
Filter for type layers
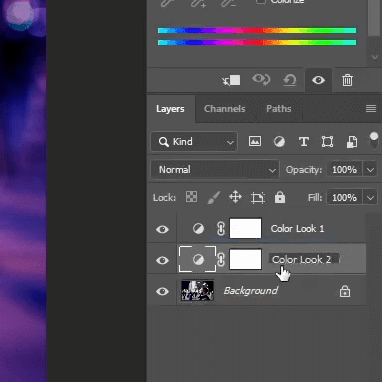tap(304, 142)
